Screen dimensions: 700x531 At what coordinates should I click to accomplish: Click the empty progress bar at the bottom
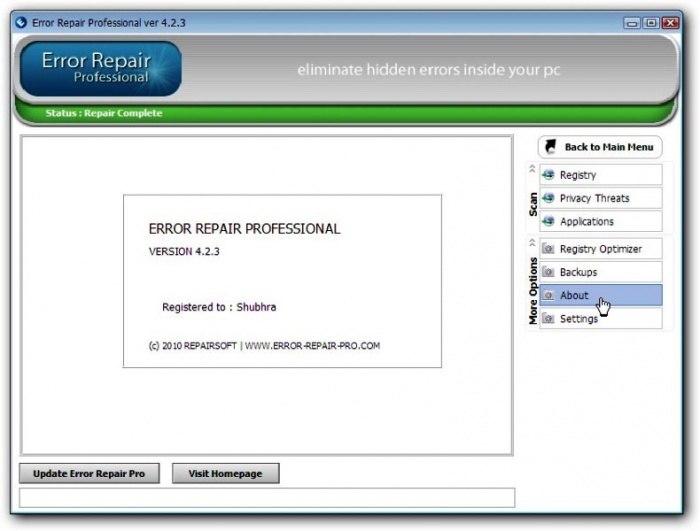(267, 498)
